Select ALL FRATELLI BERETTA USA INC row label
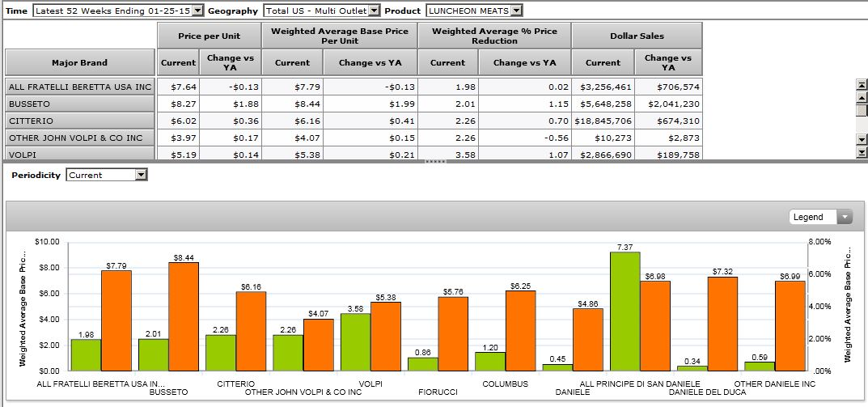Viewport: 868px width, 407px height. 79,87
